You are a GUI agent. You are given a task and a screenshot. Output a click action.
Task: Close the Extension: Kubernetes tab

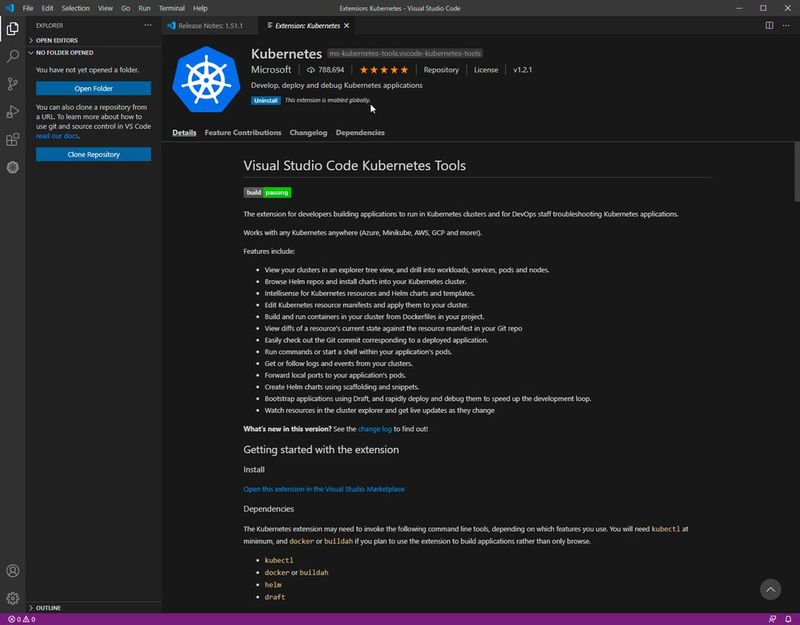(x=349, y=24)
